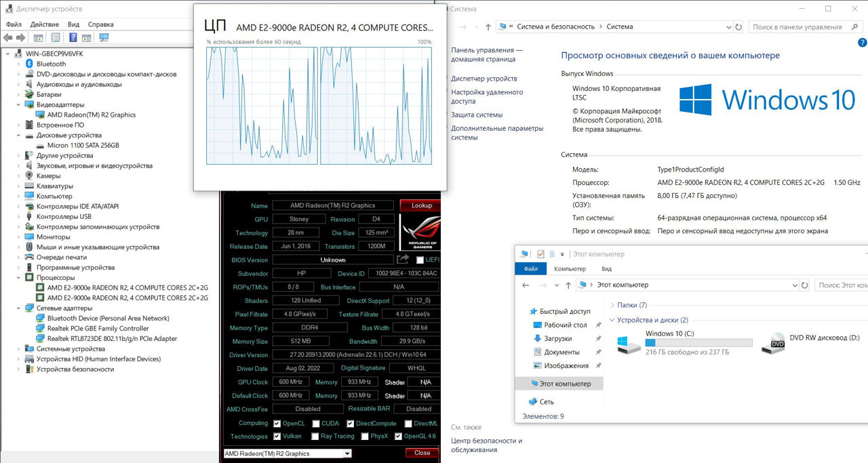Open the DVD RW drive (D:) icon
This screenshot has width=868, height=463.
773,344
